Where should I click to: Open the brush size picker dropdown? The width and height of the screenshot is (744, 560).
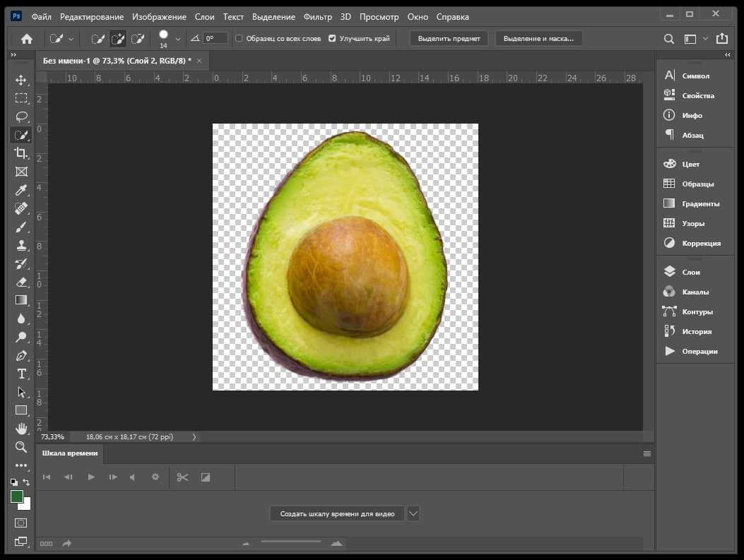tap(177, 39)
